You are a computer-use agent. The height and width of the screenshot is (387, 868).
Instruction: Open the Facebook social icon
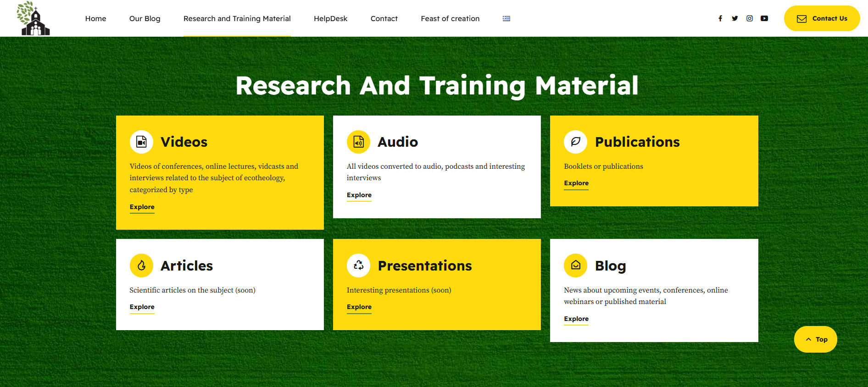click(720, 18)
